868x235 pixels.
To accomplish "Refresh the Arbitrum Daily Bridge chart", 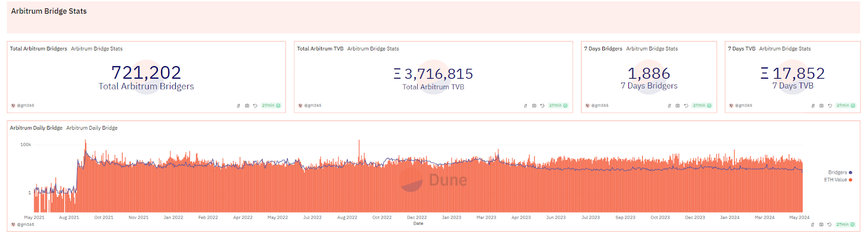I will [829, 224].
